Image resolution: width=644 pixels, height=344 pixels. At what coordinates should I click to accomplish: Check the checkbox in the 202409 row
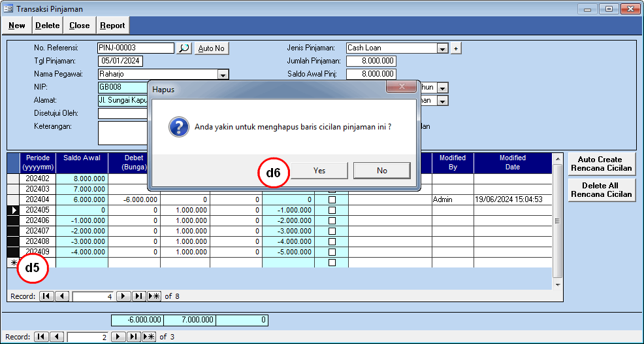pyautogui.click(x=332, y=252)
